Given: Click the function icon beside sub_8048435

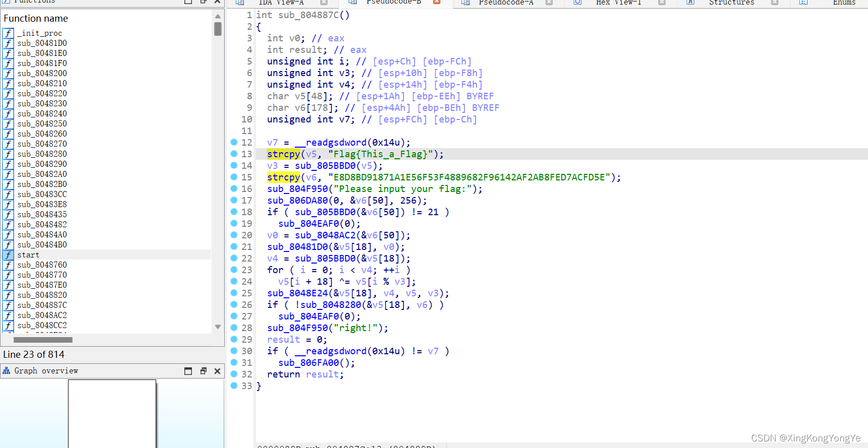Looking at the screenshot, I should [8, 215].
